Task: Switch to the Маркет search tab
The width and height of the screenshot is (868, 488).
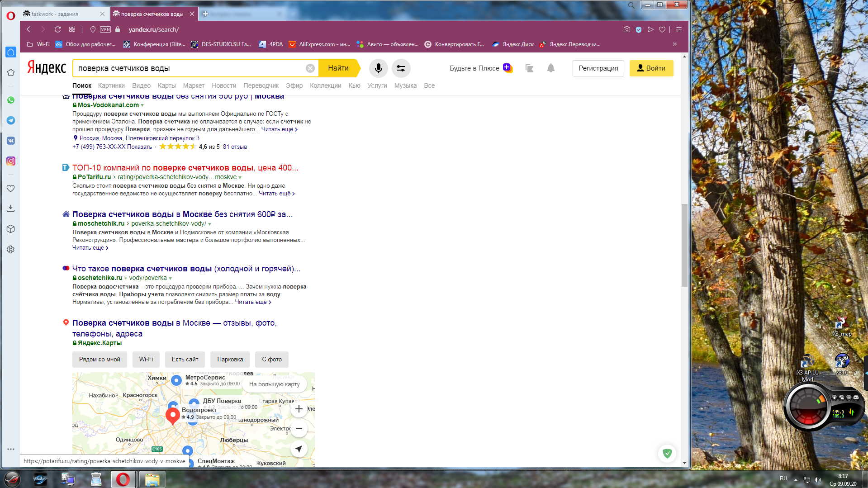Action: (194, 85)
